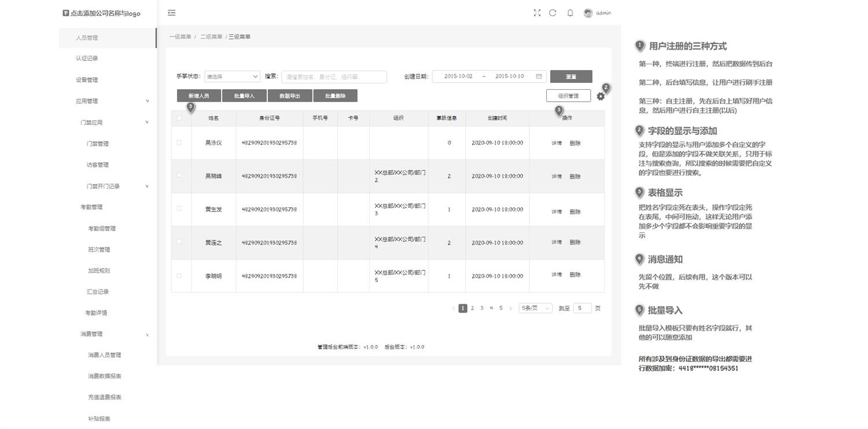Click the logo icon beside company name

click(x=66, y=13)
